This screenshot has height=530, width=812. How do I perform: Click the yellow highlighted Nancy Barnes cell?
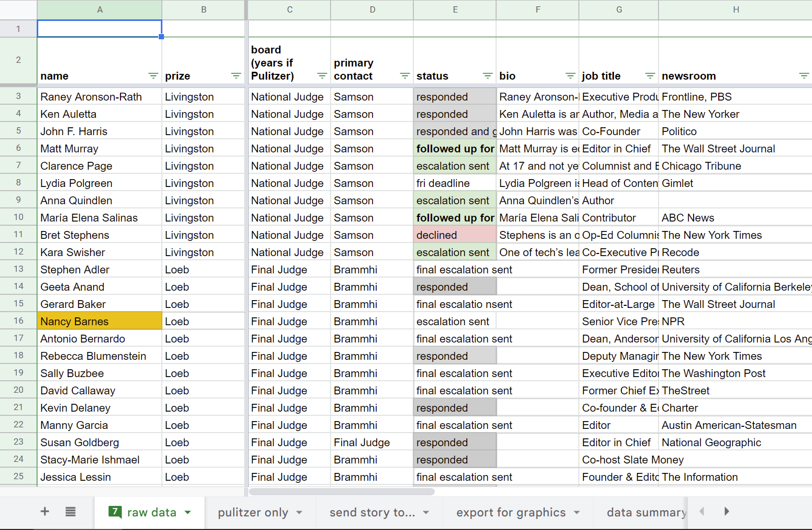pyautogui.click(x=100, y=321)
